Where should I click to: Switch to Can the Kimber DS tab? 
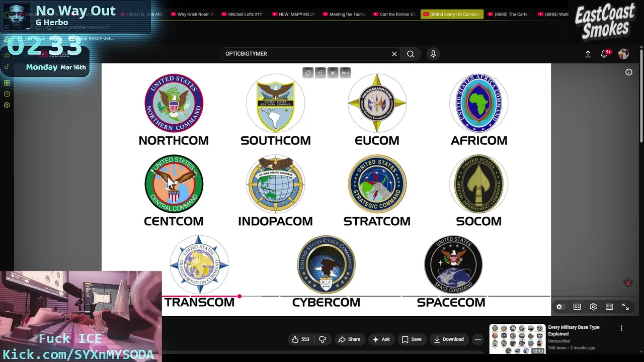coord(394,14)
